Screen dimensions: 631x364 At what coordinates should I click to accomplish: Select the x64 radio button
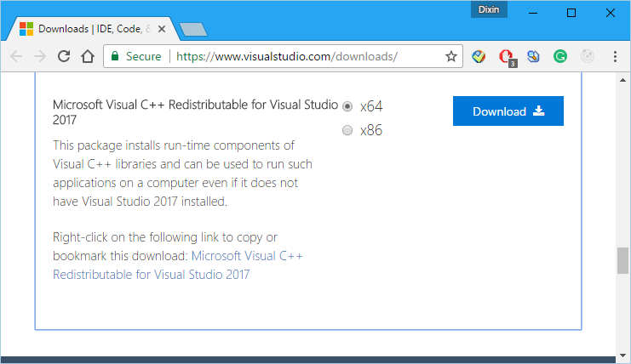point(347,106)
